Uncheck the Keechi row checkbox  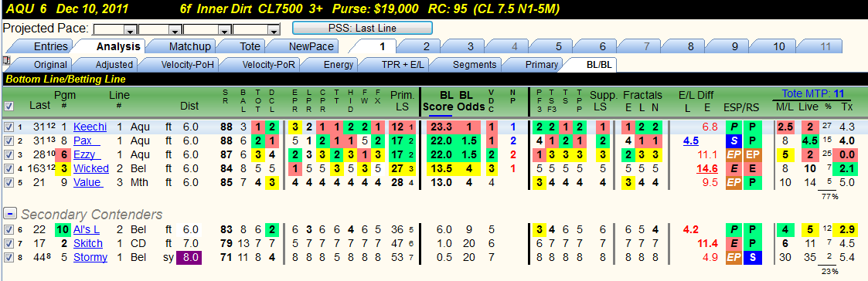(x=9, y=127)
